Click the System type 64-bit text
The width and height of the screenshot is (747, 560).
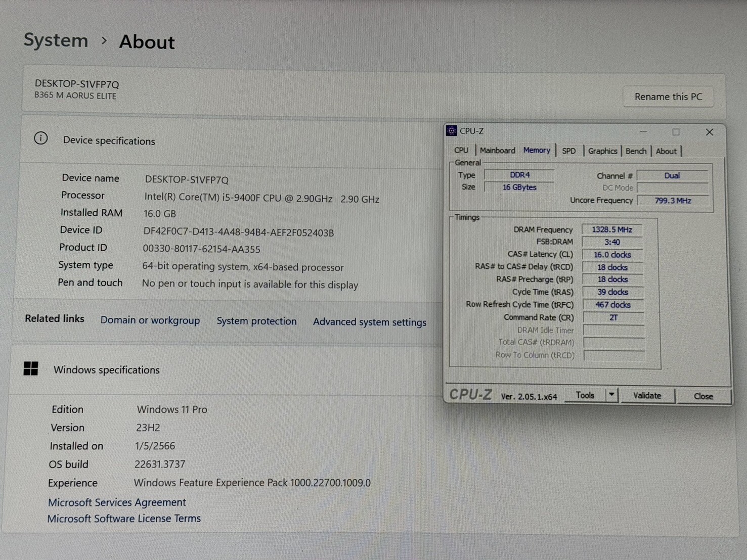243,267
